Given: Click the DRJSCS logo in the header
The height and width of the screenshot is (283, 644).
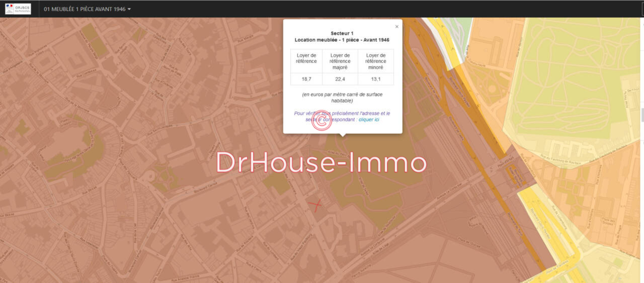Looking at the screenshot, I should click(18, 9).
